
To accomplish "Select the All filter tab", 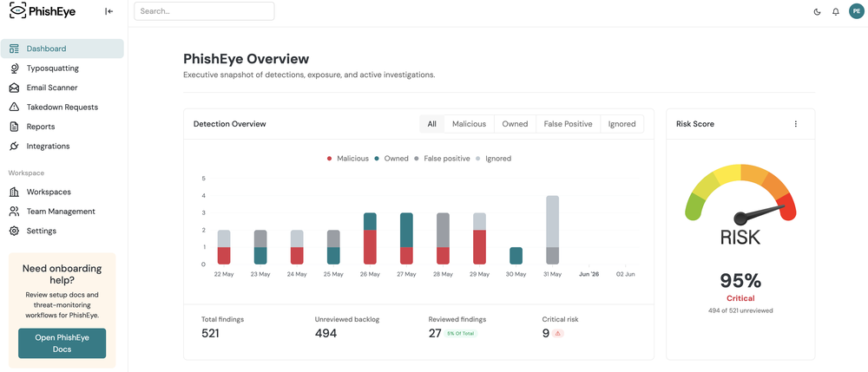I will pos(431,124).
